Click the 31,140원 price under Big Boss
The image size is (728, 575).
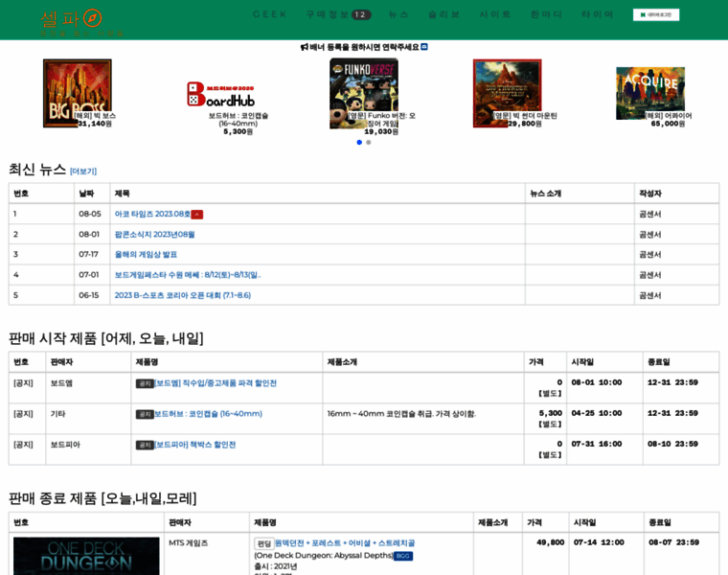[95, 124]
